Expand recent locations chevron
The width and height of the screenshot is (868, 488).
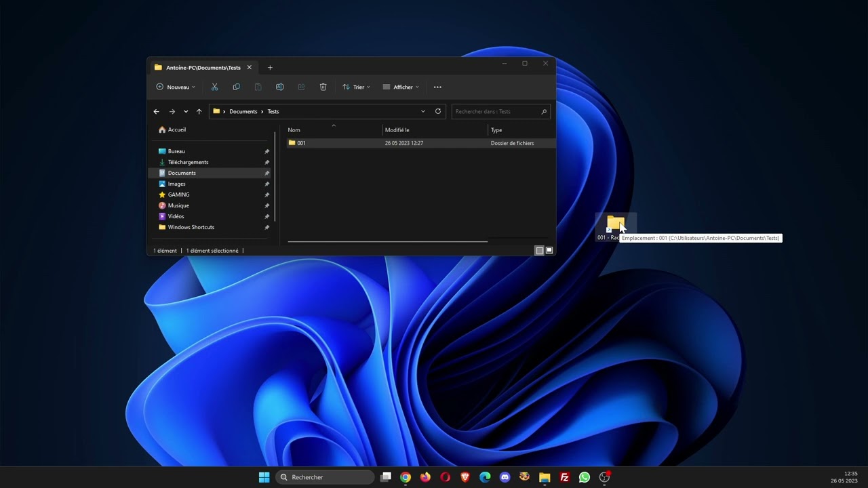[x=186, y=111]
